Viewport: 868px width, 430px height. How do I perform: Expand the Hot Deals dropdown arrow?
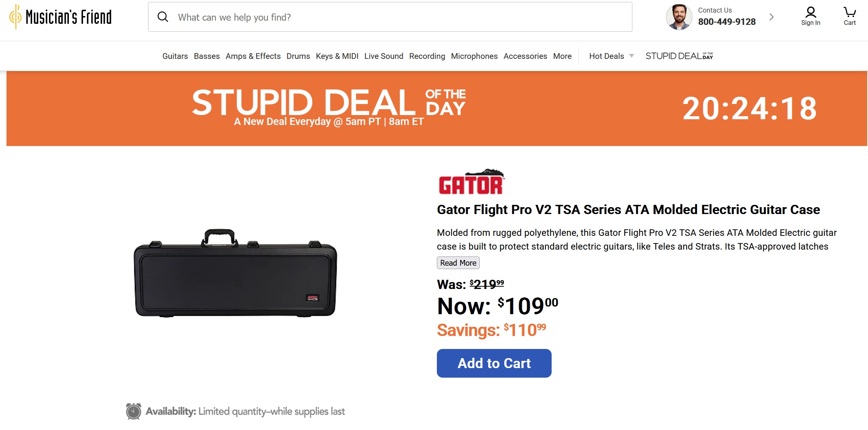(x=632, y=56)
